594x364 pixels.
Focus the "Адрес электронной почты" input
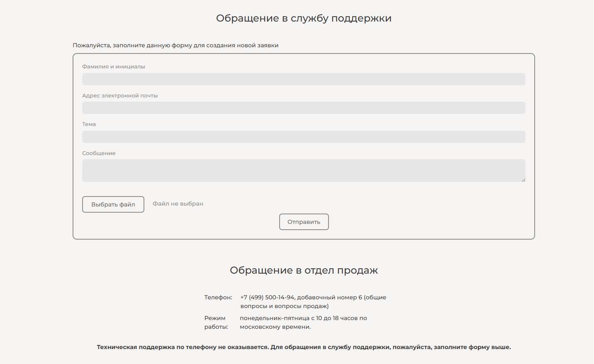pyautogui.click(x=304, y=107)
